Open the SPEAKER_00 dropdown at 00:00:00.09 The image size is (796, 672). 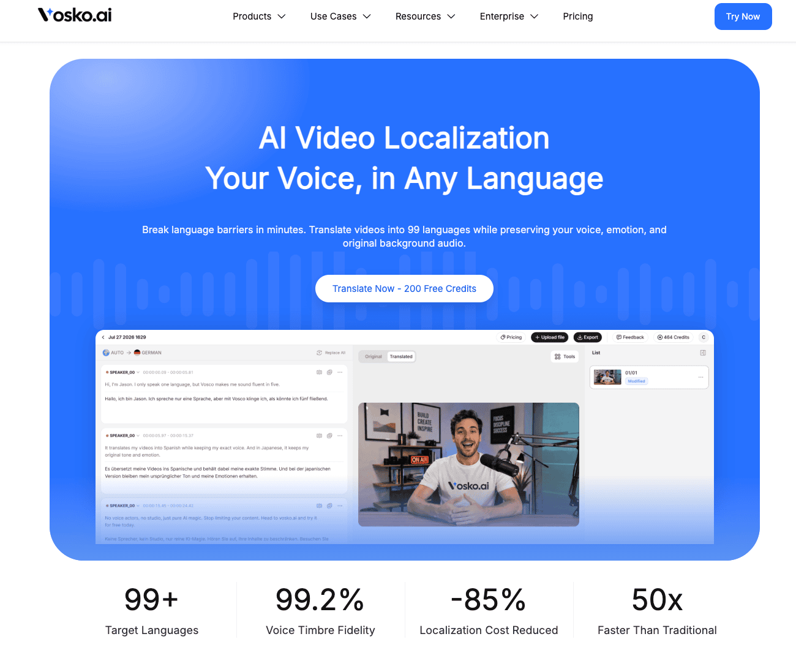click(122, 372)
